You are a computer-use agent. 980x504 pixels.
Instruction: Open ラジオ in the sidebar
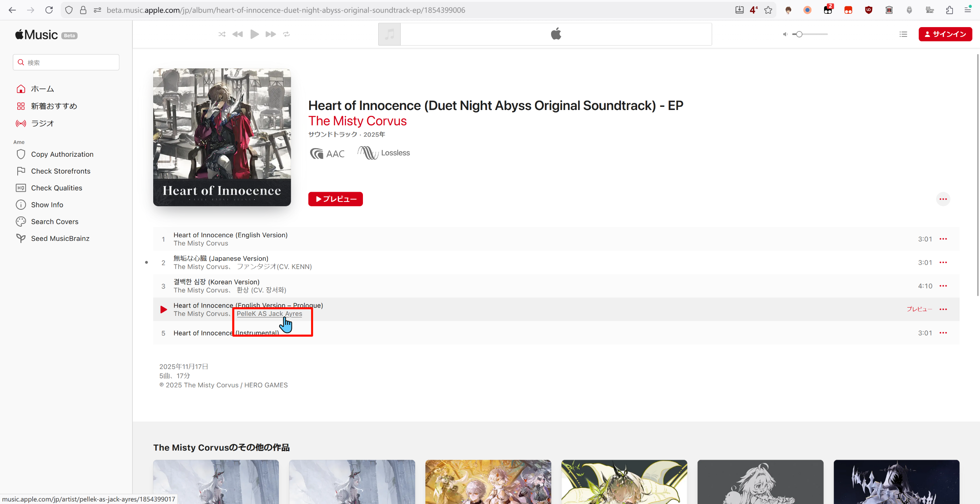[x=42, y=123]
